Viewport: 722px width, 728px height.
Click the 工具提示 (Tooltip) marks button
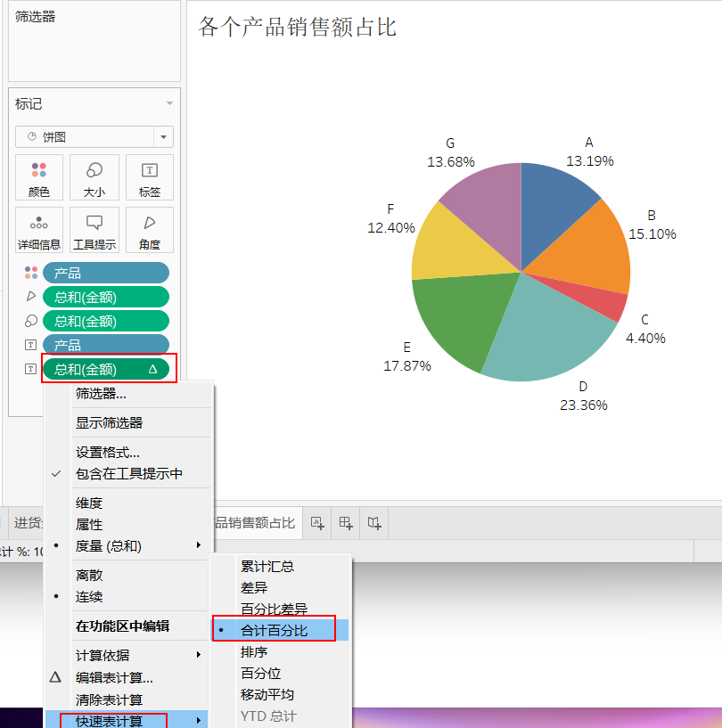point(94,230)
